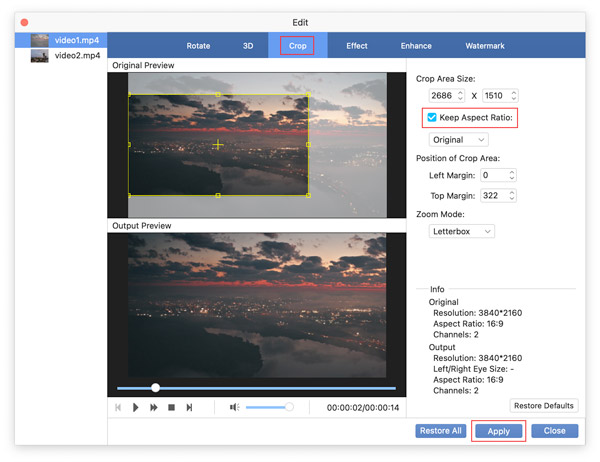
Task: Switch to the Rotate tab
Action: [198, 46]
